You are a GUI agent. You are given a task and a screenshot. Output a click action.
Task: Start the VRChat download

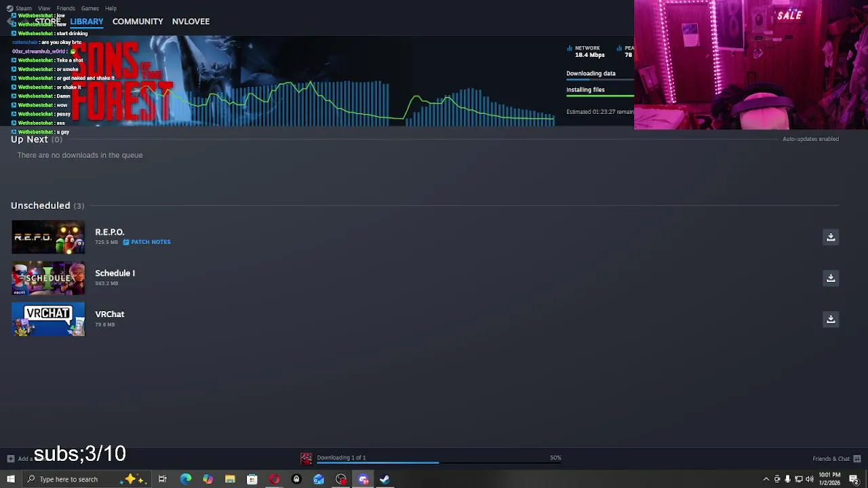point(831,319)
